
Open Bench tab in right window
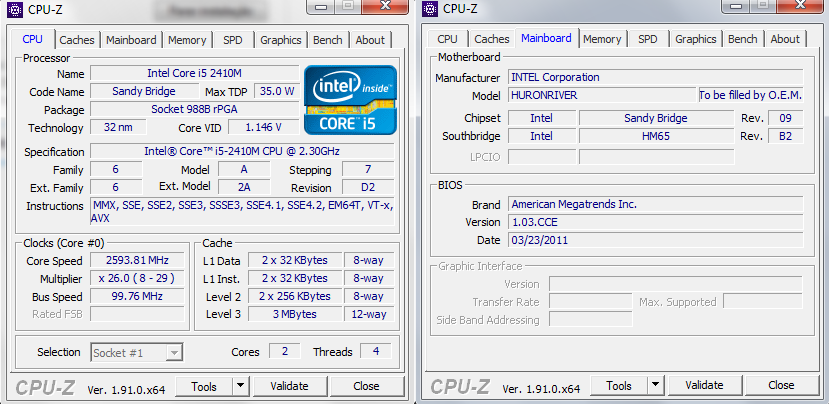coord(743,39)
